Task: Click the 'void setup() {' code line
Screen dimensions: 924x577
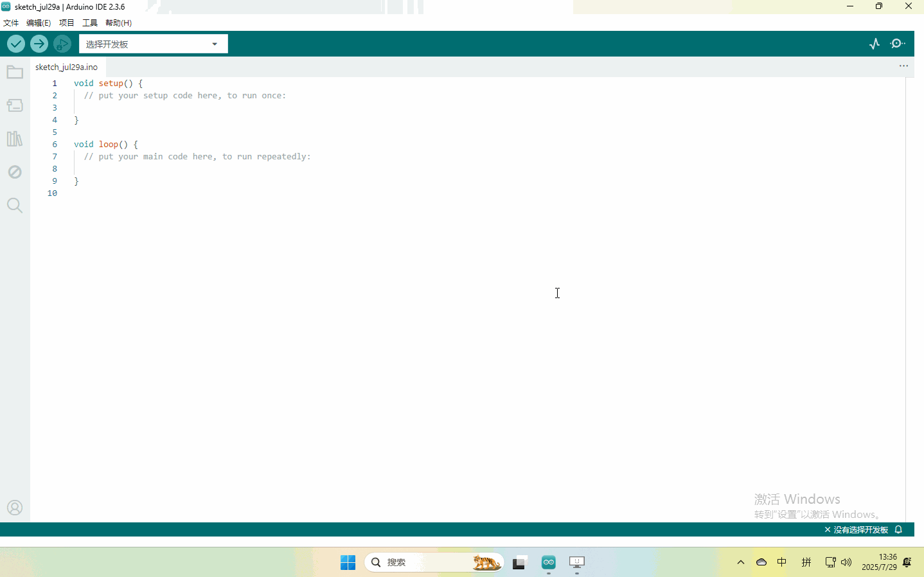Action: pyautogui.click(x=108, y=84)
